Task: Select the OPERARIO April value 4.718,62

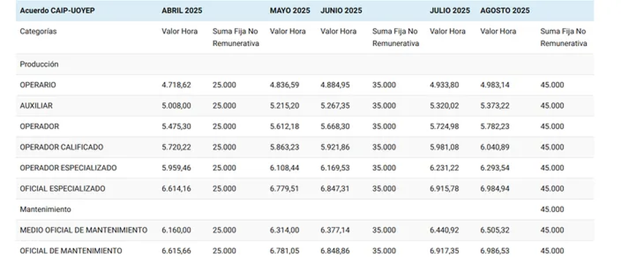Action: click(x=176, y=85)
